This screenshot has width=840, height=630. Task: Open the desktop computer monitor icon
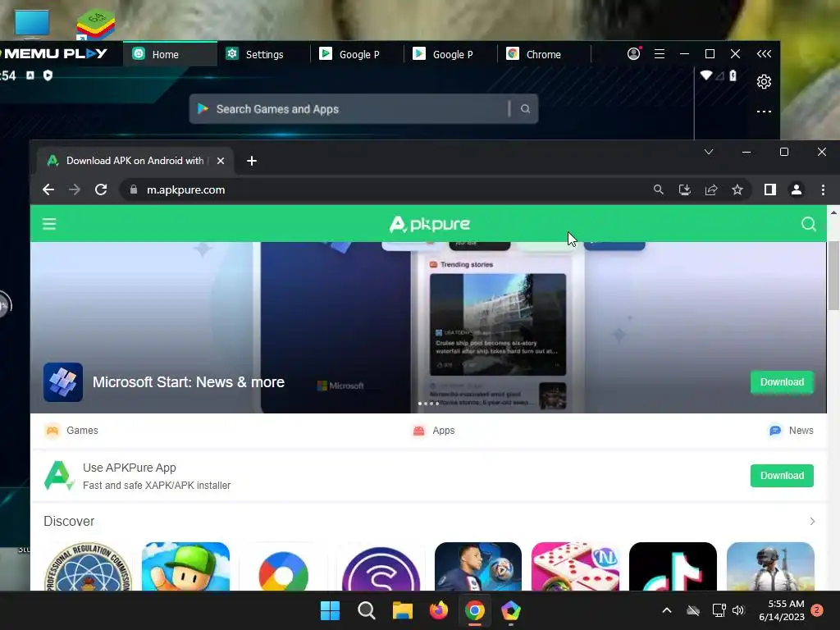(x=32, y=24)
